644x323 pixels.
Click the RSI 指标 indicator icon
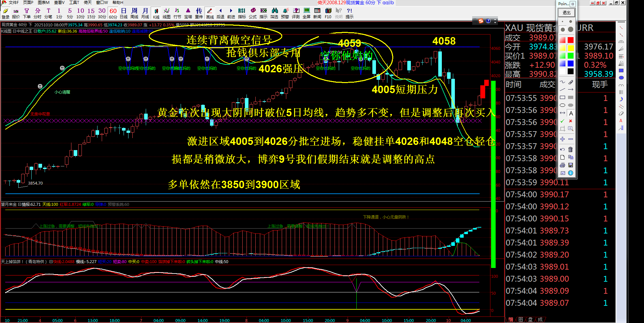click(x=242, y=13)
